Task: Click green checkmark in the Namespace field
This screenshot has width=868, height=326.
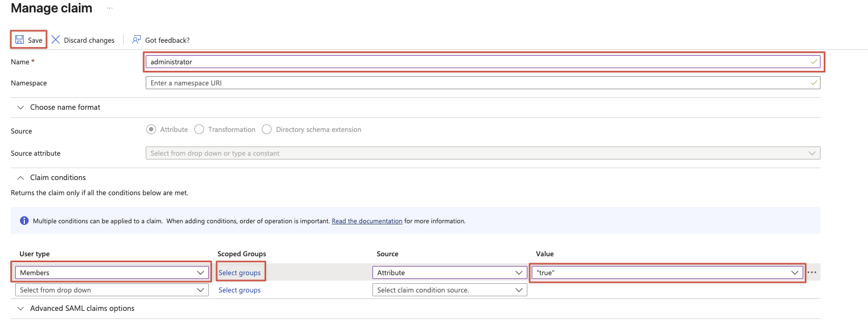Action: tap(813, 83)
